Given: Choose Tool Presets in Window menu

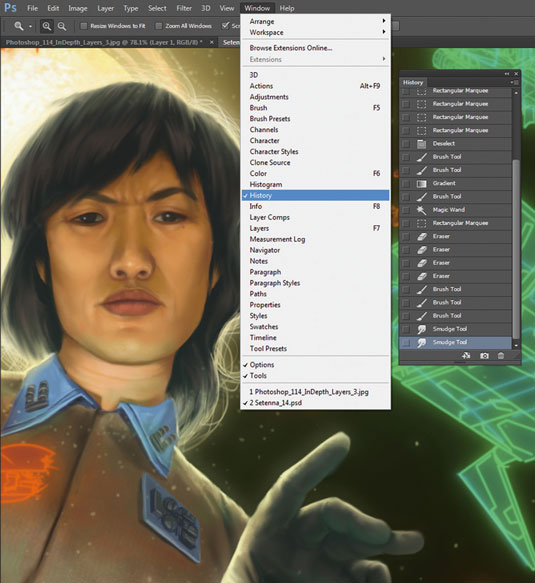Looking at the screenshot, I should 315,349.
